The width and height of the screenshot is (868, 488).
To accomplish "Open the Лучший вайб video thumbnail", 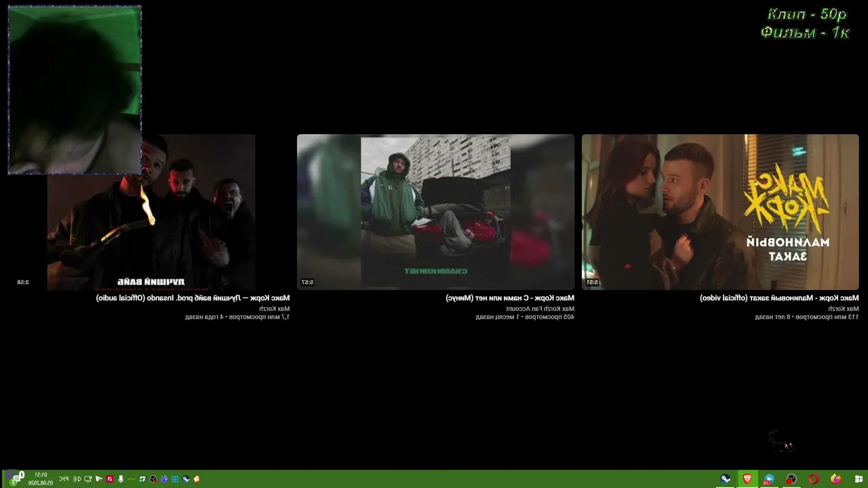I will click(151, 212).
